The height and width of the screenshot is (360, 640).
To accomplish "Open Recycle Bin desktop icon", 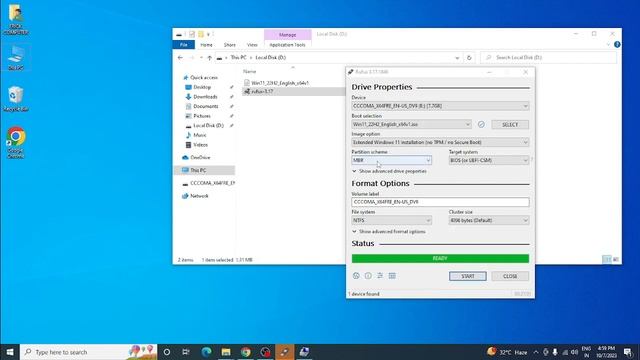I will click(16, 99).
